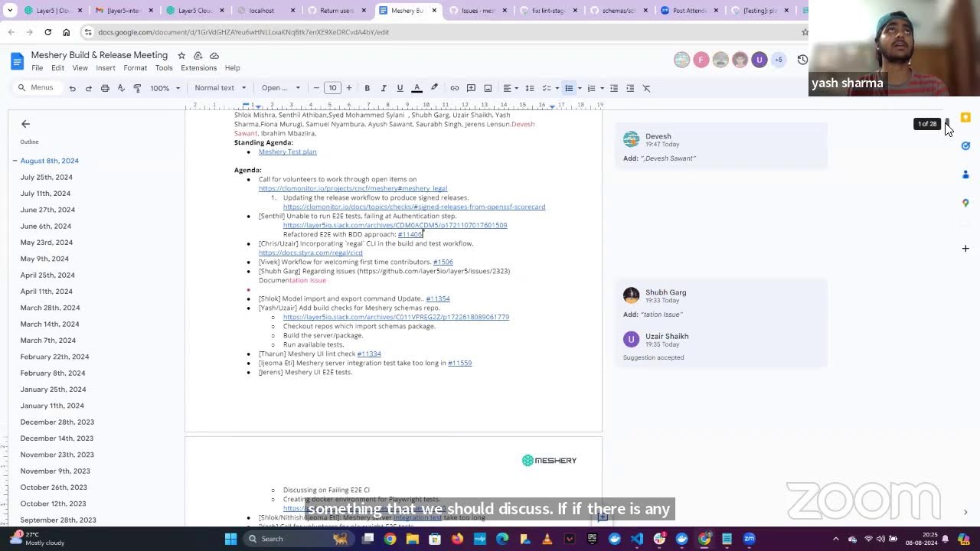Undo the last edit in Docs toolbar
This screenshot has width=980, height=551.
[x=72, y=88]
